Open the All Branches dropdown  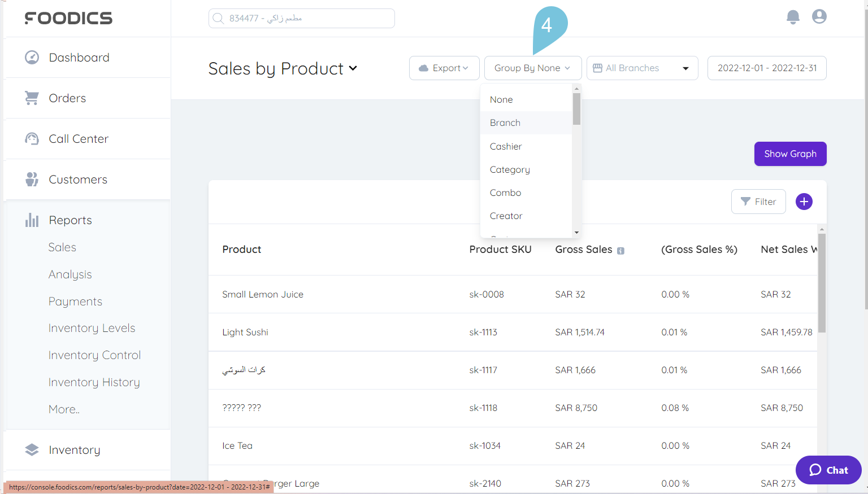pyautogui.click(x=642, y=68)
